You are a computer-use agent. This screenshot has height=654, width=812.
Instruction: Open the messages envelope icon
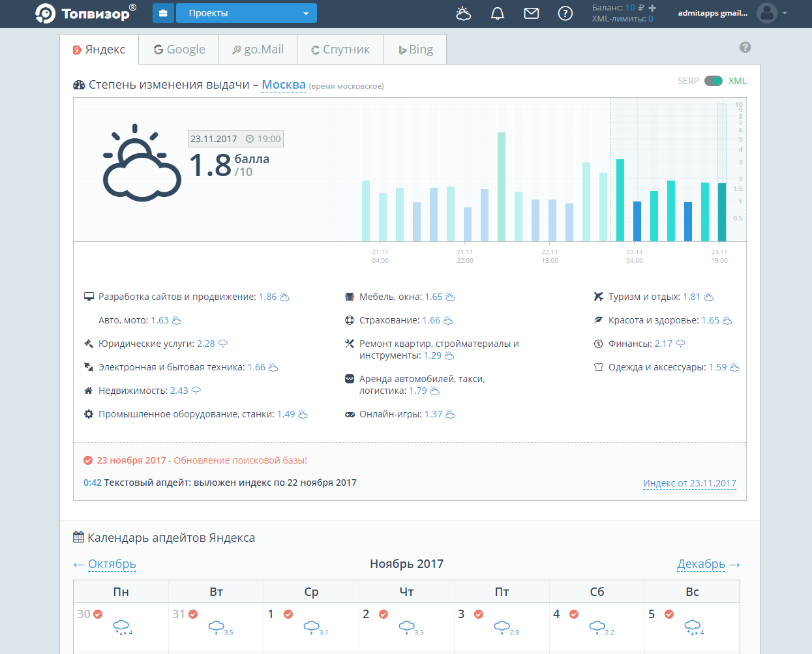[x=532, y=14]
